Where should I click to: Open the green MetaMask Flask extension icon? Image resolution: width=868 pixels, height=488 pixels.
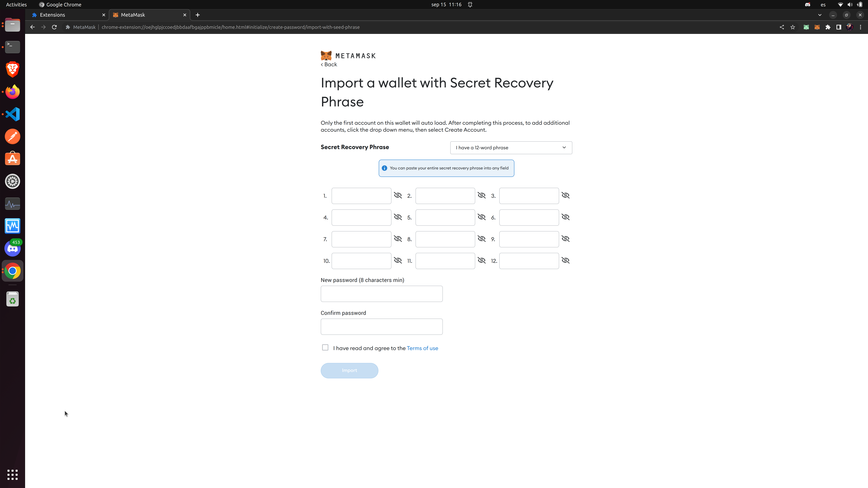pos(806,27)
